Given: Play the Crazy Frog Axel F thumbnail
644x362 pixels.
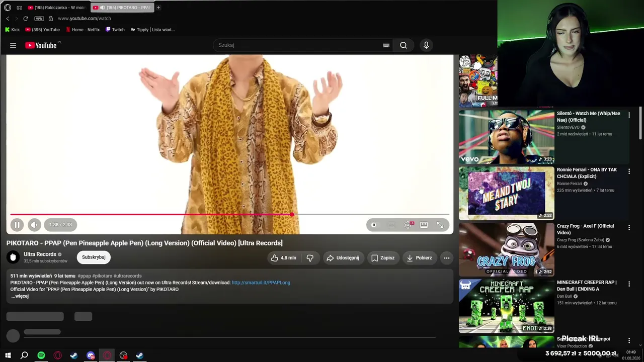Looking at the screenshot, I should (x=506, y=249).
